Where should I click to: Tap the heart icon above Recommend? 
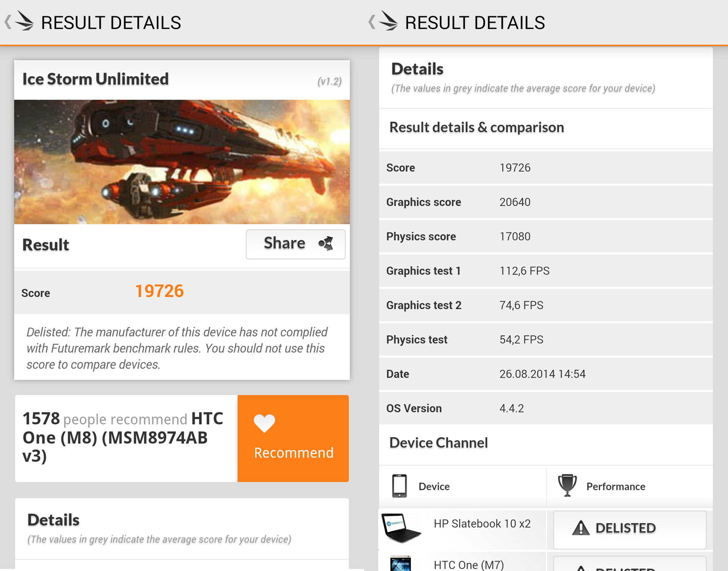coord(264,423)
